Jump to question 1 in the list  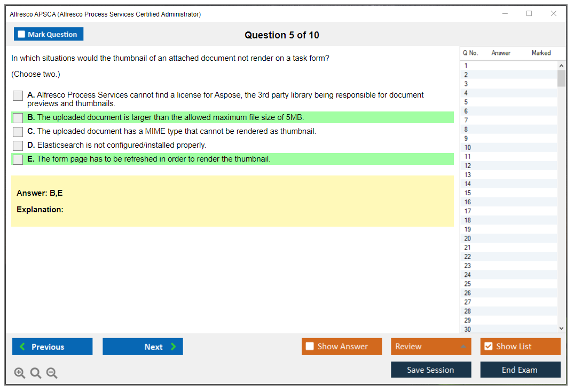pyautogui.click(x=466, y=66)
